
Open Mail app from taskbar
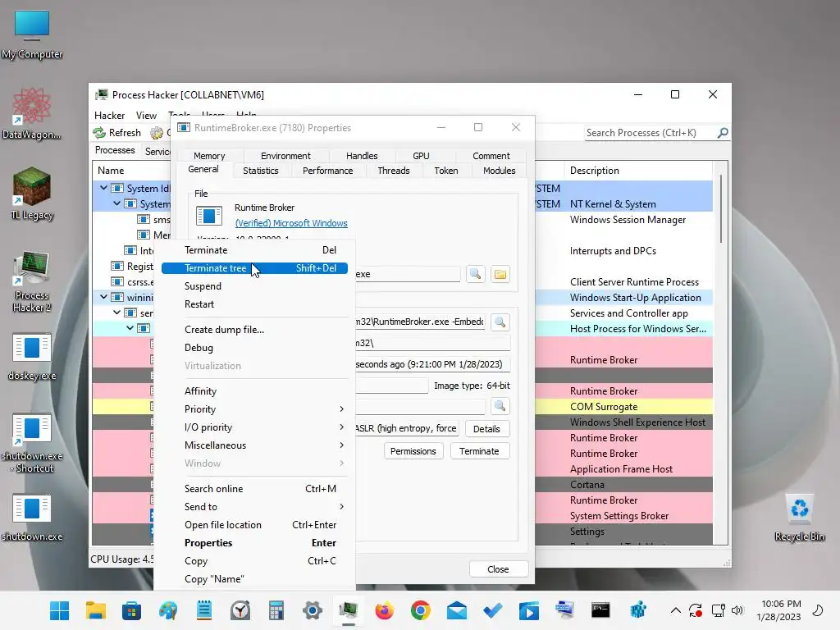(456, 610)
